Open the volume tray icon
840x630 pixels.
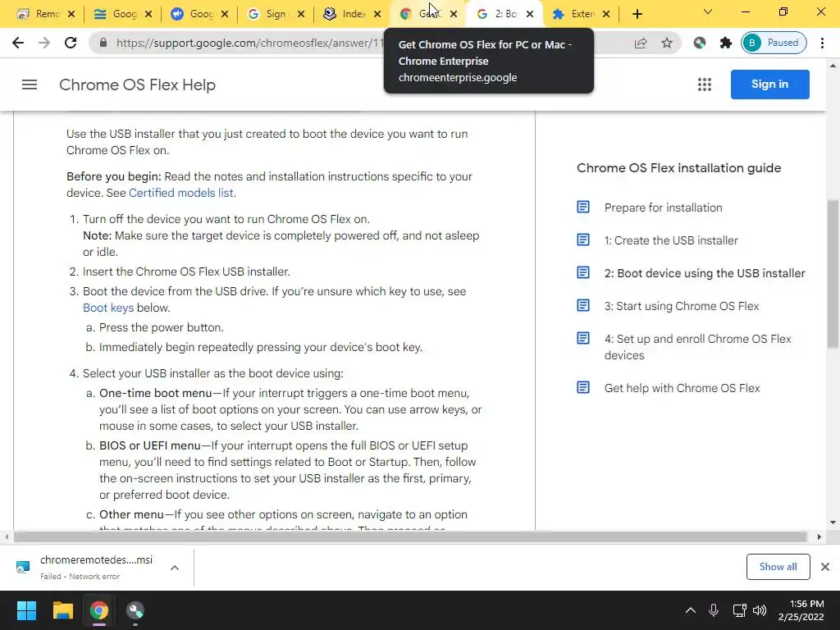point(760,610)
